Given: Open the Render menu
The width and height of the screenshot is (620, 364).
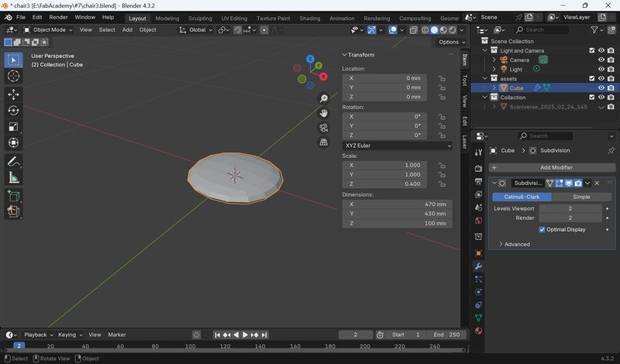Looking at the screenshot, I should coord(59,17).
